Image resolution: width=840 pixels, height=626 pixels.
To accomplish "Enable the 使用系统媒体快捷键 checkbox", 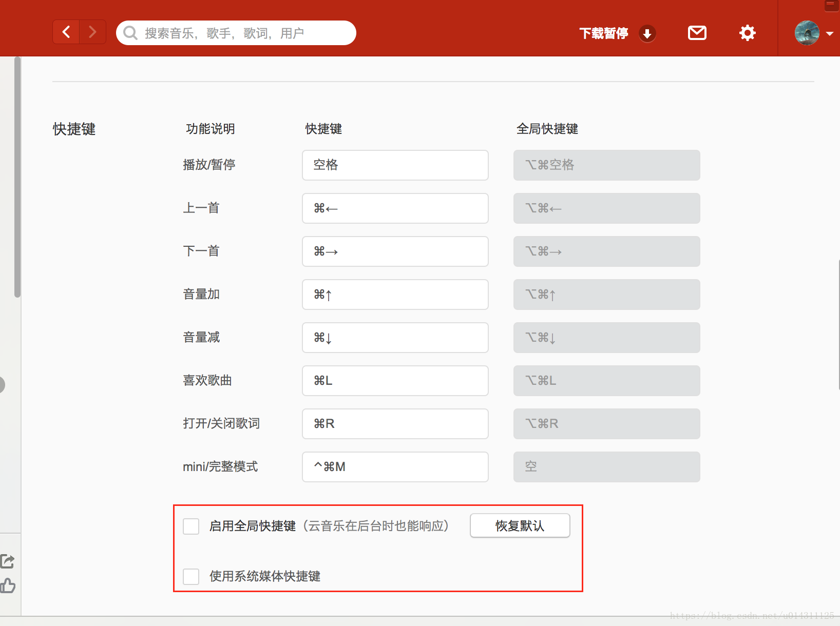I will point(191,576).
